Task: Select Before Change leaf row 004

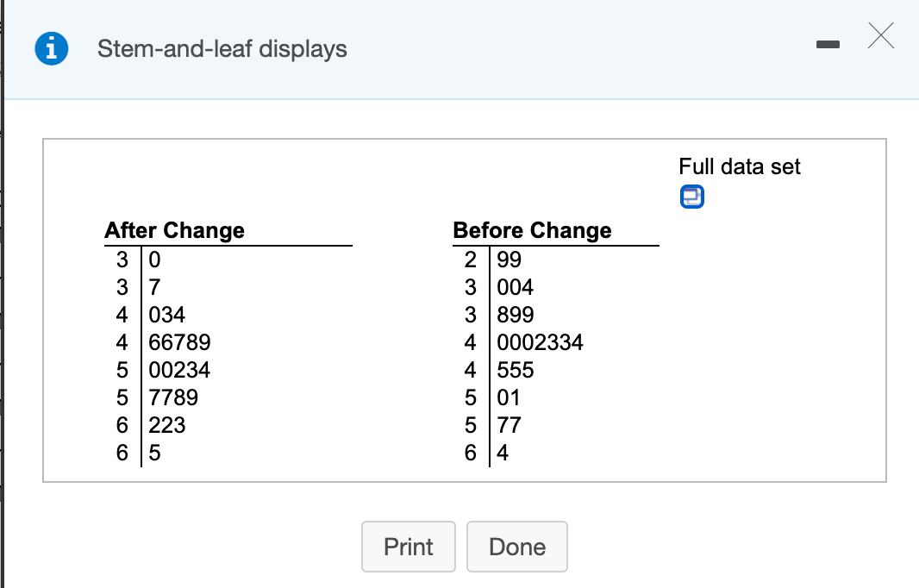Action: tap(516, 287)
